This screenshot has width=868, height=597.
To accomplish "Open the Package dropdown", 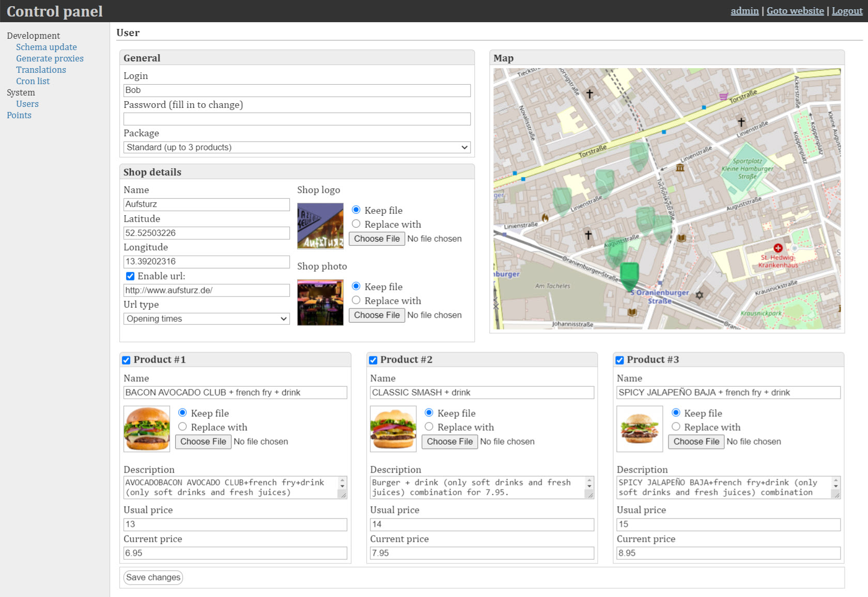I will tap(297, 148).
